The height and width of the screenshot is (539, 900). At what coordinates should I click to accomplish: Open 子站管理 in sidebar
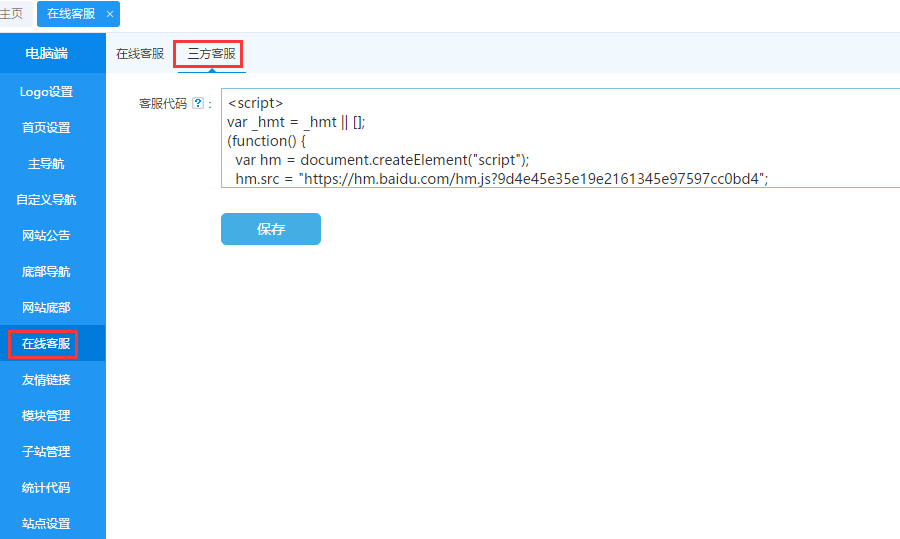47,452
